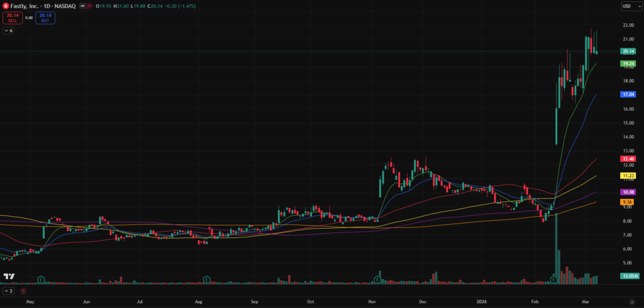Click the 20.14 current price label on axis
Screen dimensions: 644x308
point(628,51)
